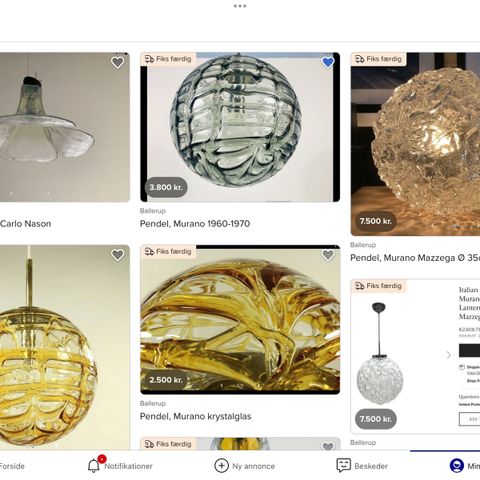Viewport: 480px width, 480px height.
Task: Favorite the Carlo Nason lamp listing
Action: click(x=117, y=63)
